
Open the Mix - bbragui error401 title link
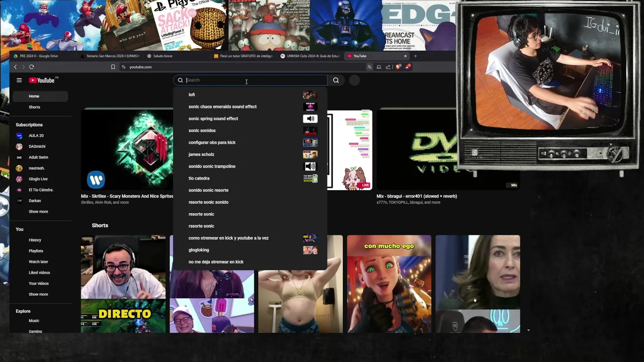pyautogui.click(x=417, y=196)
